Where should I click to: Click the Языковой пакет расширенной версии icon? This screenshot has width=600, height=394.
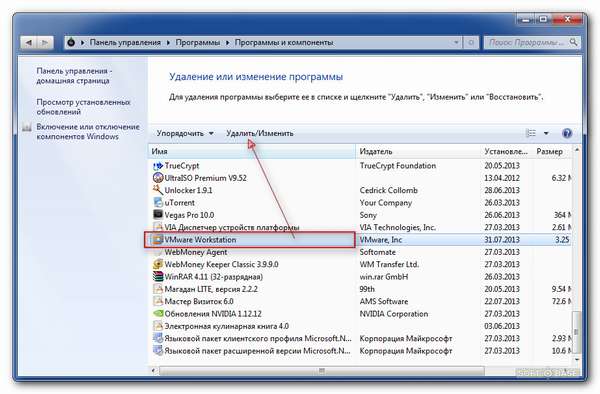click(x=158, y=350)
